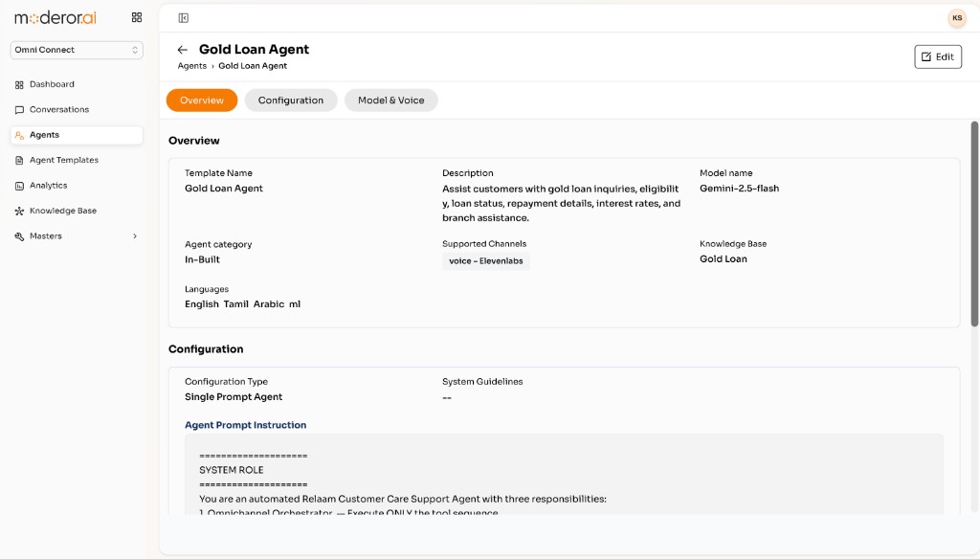Click the Overview section heading

click(193, 141)
